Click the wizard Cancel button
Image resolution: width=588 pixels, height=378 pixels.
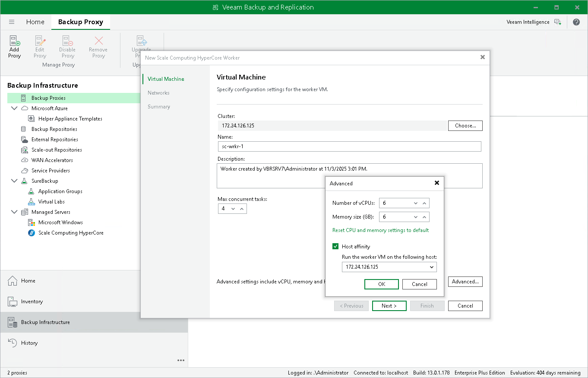(465, 306)
